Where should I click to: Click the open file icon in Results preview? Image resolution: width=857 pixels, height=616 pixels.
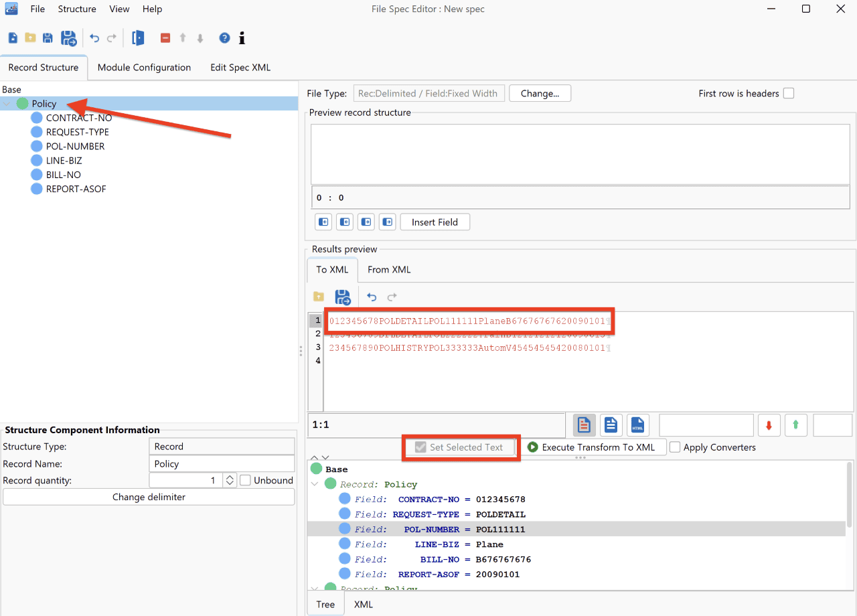point(319,297)
